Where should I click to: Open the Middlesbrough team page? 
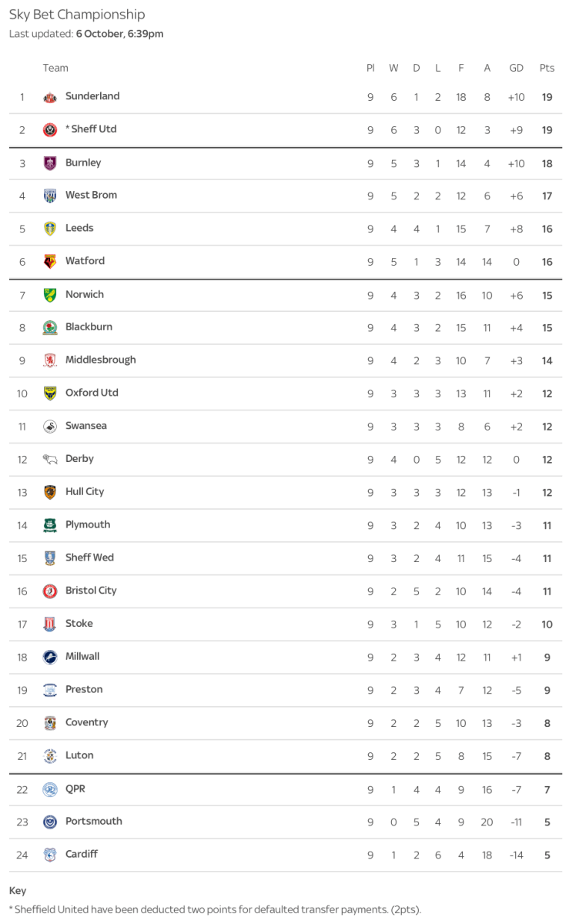click(100, 360)
